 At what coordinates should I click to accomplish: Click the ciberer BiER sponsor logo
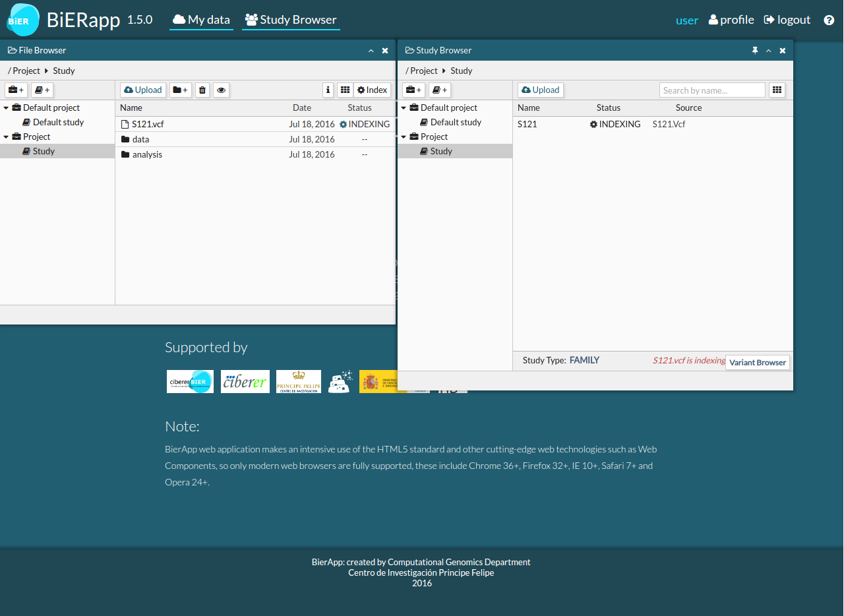click(x=190, y=382)
